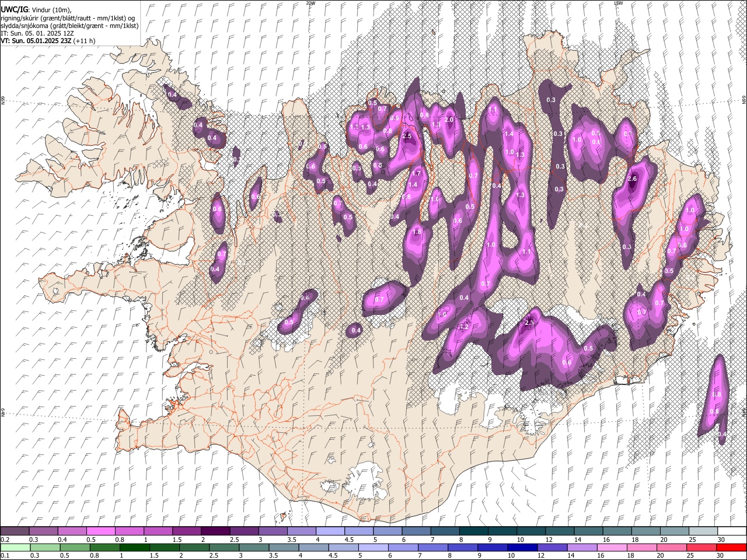Click the bright red swatch labeled 30
The width and height of the screenshot is (747, 560).
[x=732, y=547]
